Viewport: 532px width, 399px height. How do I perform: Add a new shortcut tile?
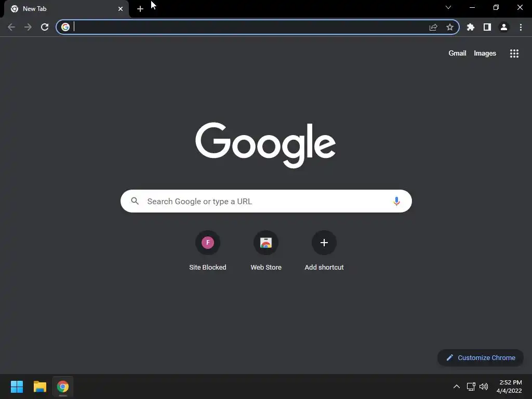324,251
